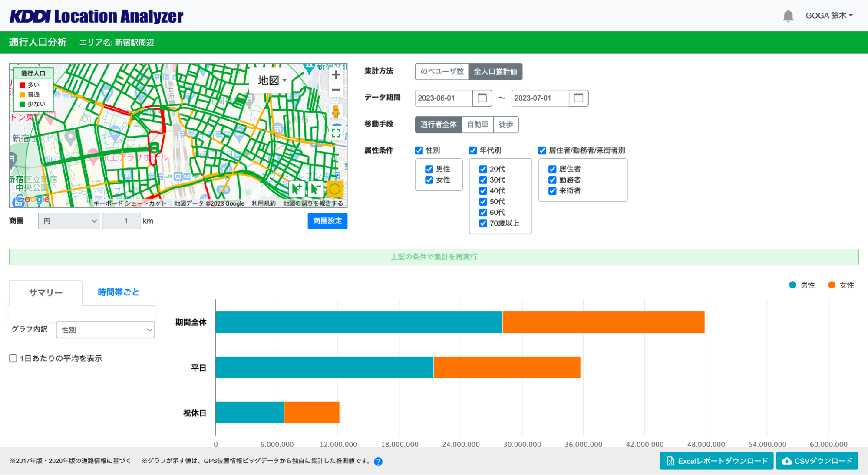
Task: Toggle the 男性 legend entry in chart
Action: (x=802, y=285)
